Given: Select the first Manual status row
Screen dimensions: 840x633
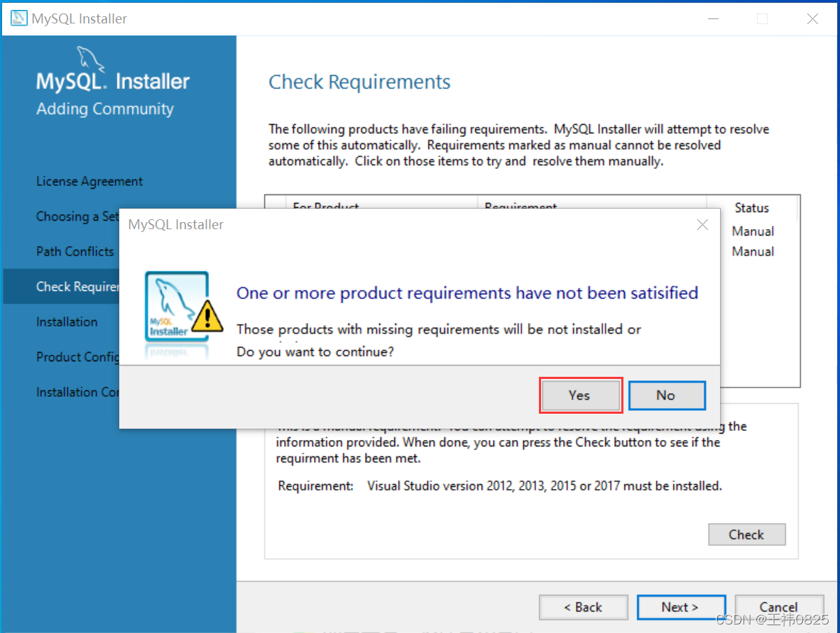Looking at the screenshot, I should (753, 231).
